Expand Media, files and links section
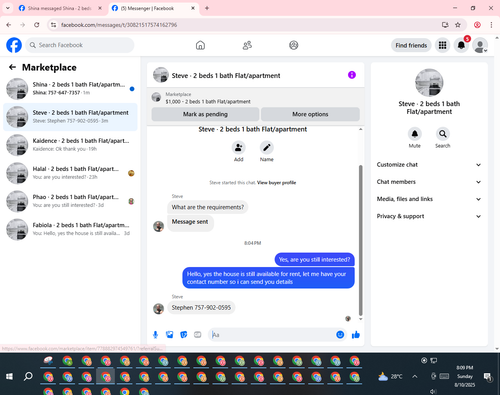This screenshot has height=395, width=500. (429, 199)
